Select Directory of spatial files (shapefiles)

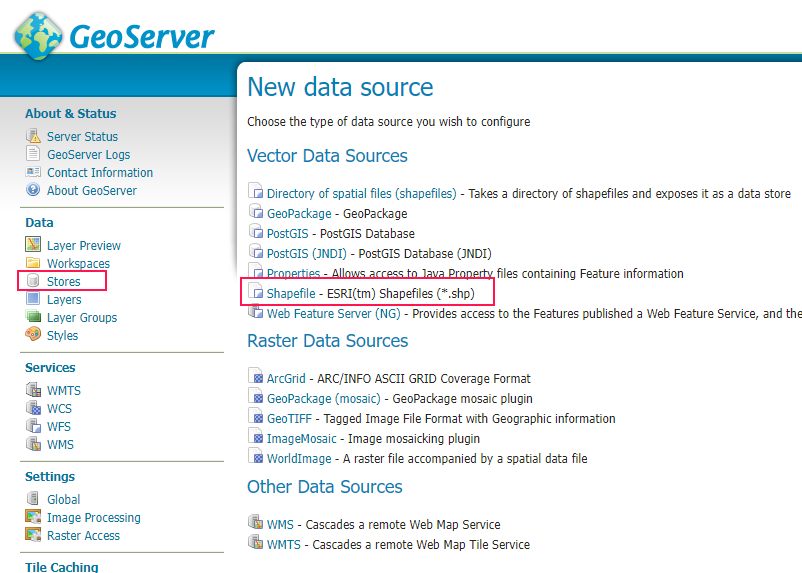pos(362,194)
